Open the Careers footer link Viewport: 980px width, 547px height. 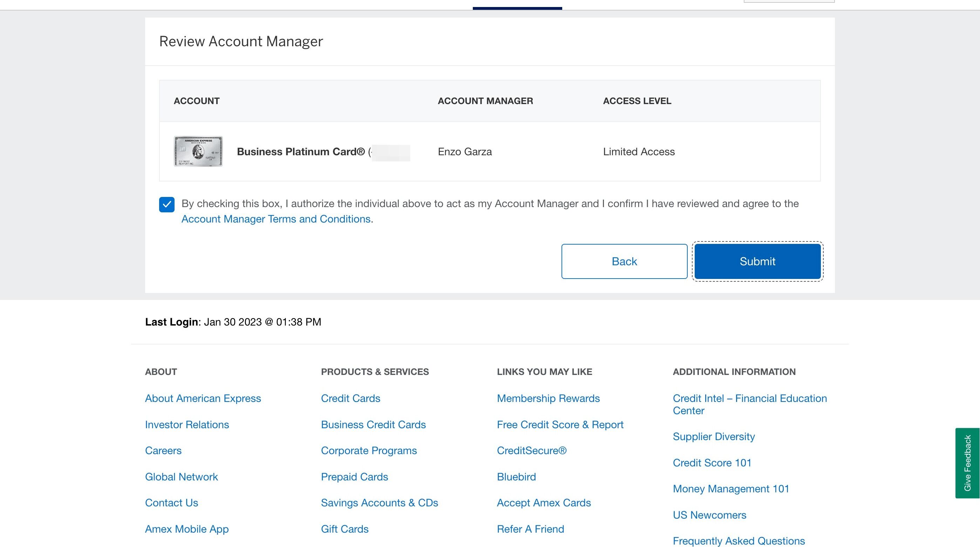click(x=163, y=450)
